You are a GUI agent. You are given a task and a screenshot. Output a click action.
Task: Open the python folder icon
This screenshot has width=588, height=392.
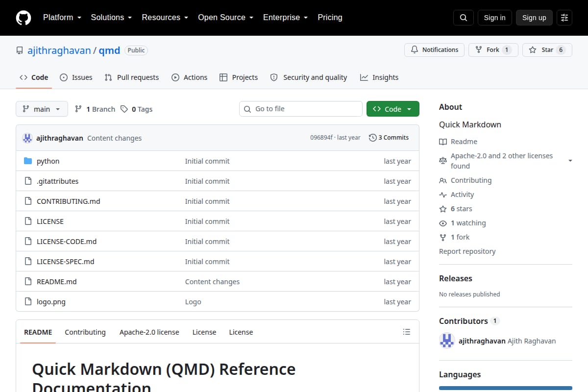28,161
